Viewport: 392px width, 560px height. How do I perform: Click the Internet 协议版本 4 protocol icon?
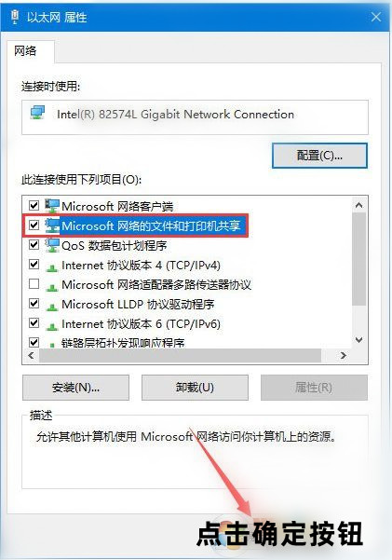click(x=52, y=267)
